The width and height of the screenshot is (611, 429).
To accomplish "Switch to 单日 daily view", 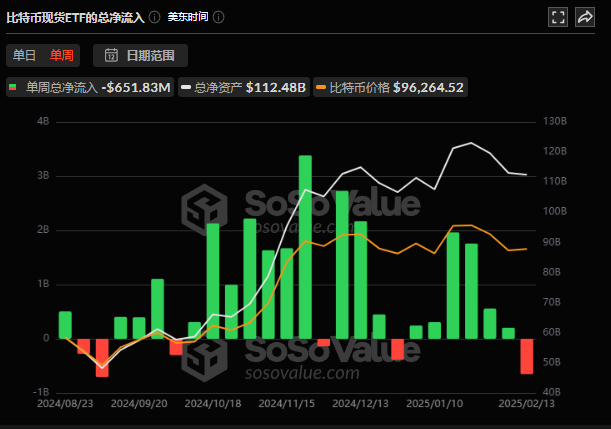I will pos(24,55).
